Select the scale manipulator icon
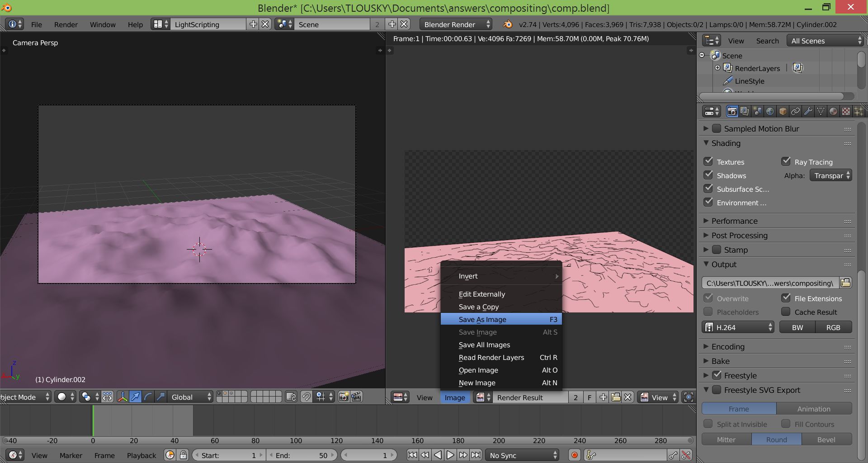 (160, 397)
